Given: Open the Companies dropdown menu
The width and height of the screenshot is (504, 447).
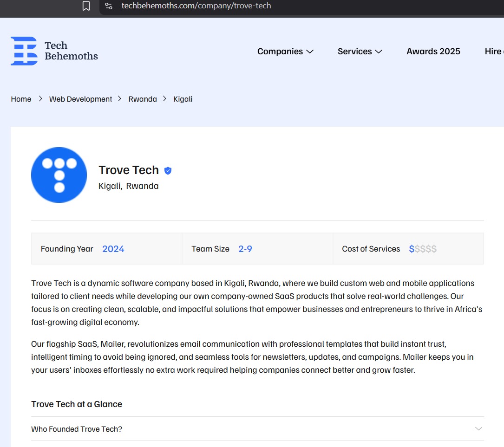Looking at the screenshot, I should [x=285, y=52].
